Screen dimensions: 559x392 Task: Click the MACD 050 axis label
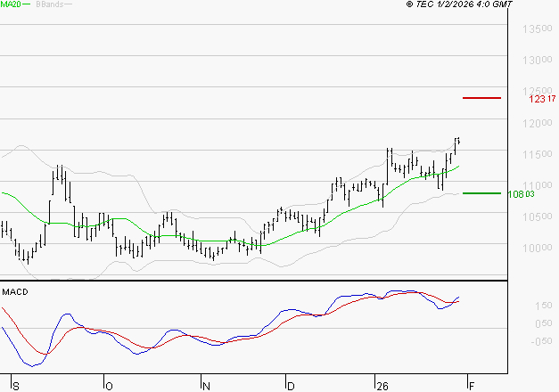(543, 323)
